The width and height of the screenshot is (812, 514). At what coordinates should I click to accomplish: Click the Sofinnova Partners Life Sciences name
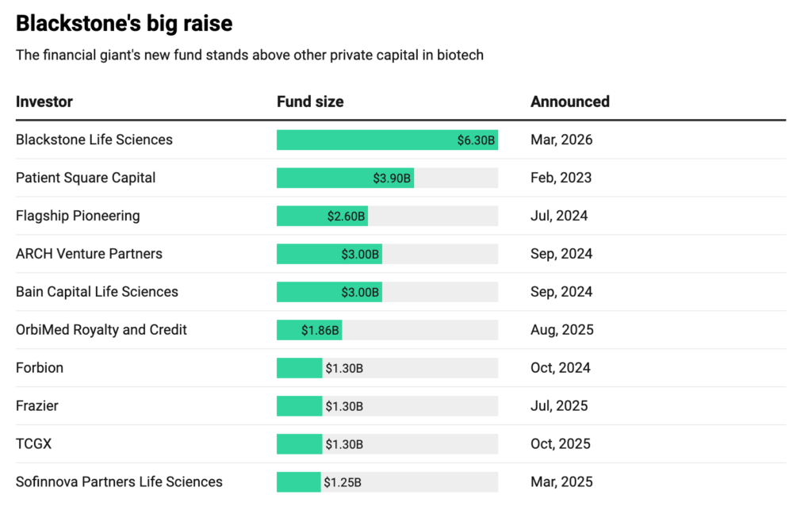[119, 482]
